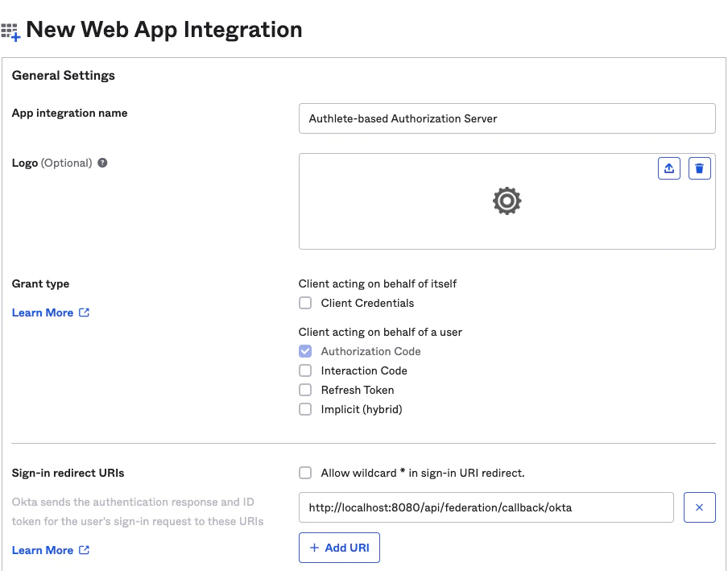
Task: Click the upload icon in the Logo area
Action: pyautogui.click(x=669, y=168)
